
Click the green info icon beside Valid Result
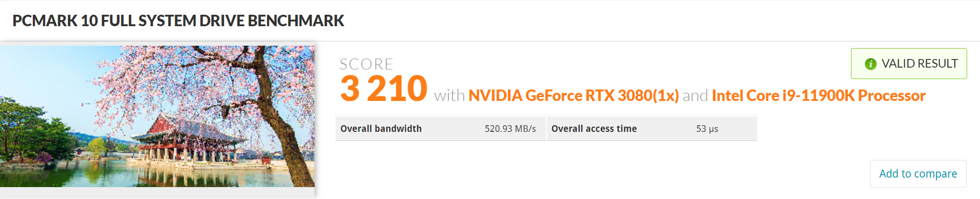coord(871,64)
